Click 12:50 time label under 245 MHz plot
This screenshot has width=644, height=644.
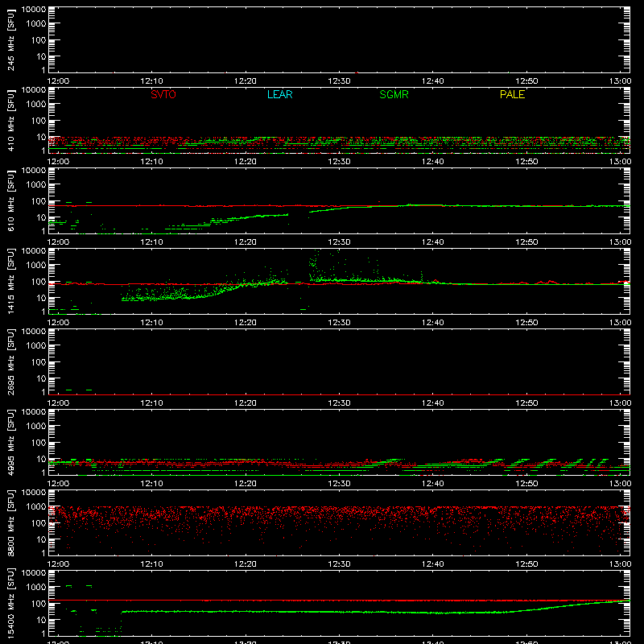[526, 81]
